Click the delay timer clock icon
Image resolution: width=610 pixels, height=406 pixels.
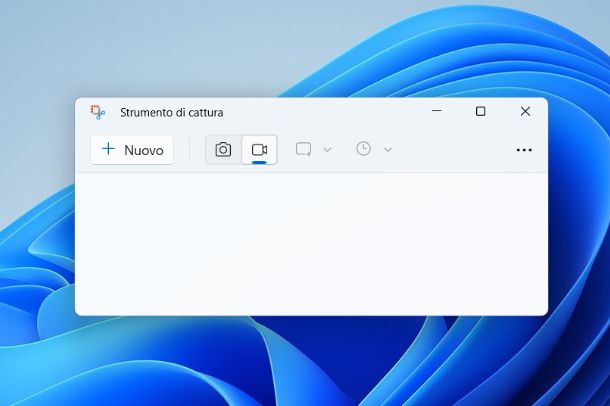363,149
